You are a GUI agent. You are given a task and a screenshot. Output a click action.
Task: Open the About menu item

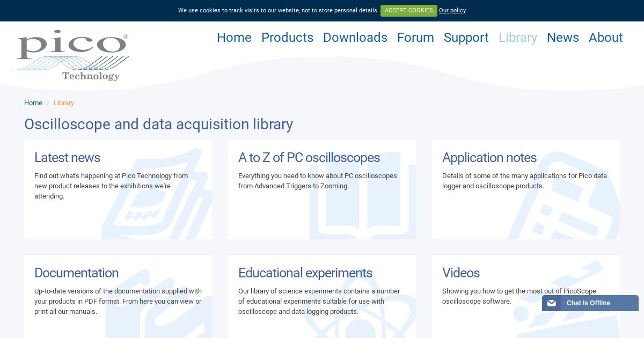coord(606,38)
